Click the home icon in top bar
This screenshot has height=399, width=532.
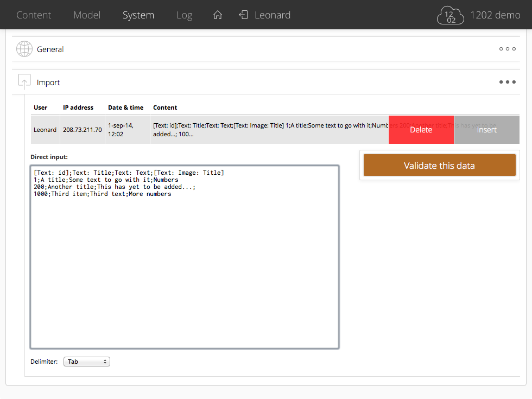(218, 15)
